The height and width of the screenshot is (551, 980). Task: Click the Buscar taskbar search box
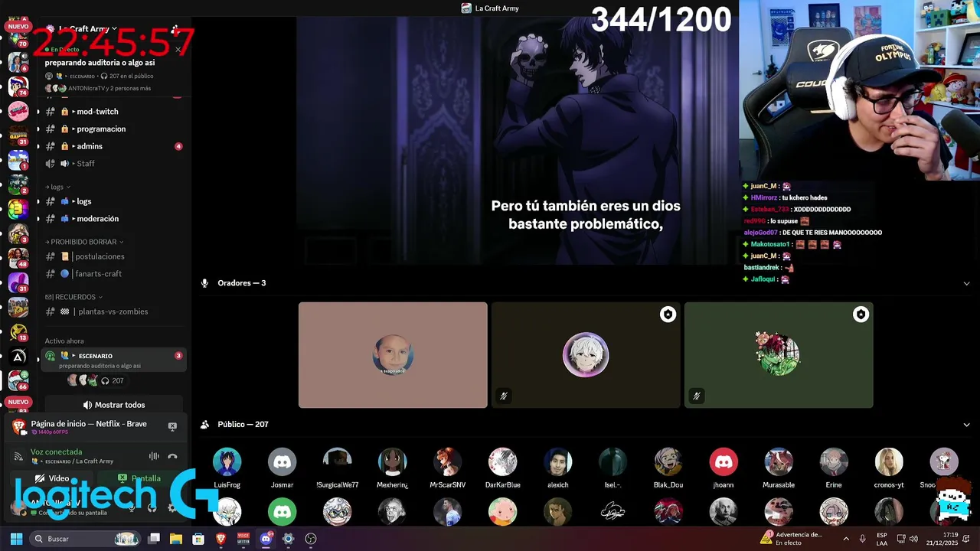[85, 539]
